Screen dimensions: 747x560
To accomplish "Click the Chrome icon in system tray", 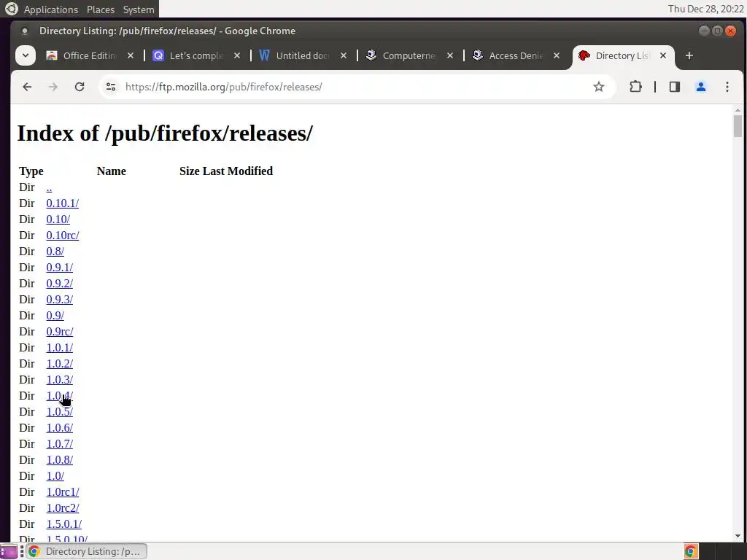I will tap(690, 551).
